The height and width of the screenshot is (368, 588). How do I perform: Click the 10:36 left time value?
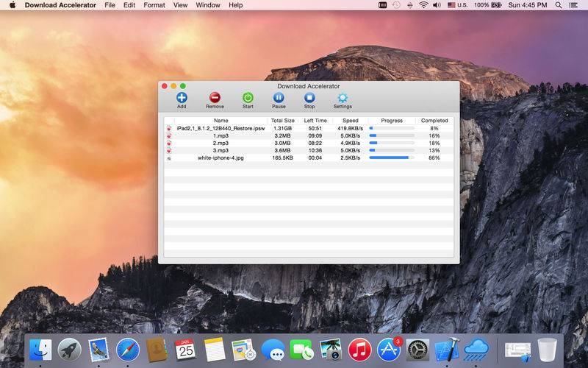(x=315, y=150)
